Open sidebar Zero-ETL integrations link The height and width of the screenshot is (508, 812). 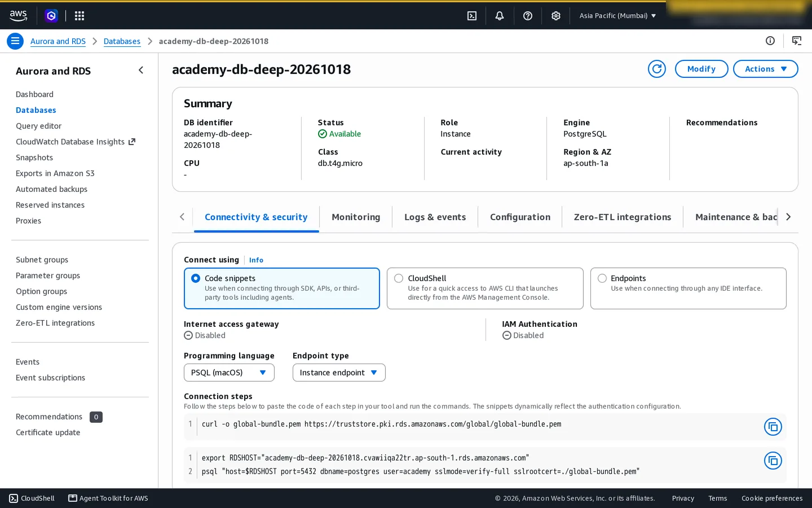pyautogui.click(x=55, y=323)
